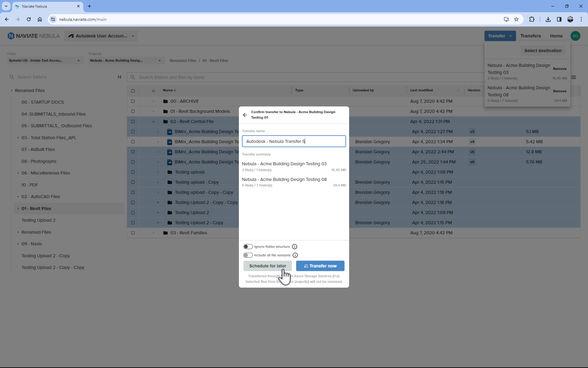Click site information icon in address bar
The image size is (588, 368).
click(53, 19)
